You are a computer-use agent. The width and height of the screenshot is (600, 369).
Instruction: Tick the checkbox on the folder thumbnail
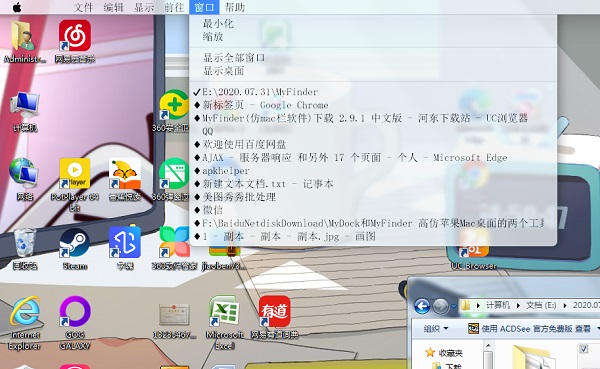click(584, 349)
